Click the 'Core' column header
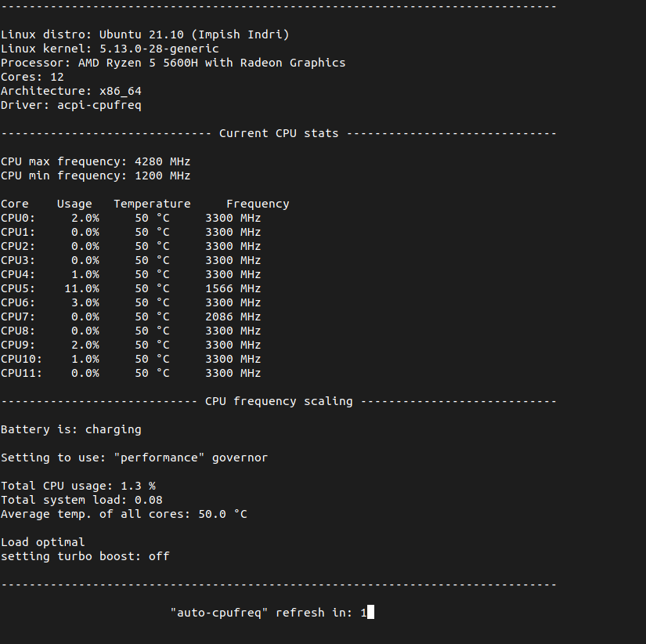646x644 pixels. pyautogui.click(x=14, y=204)
